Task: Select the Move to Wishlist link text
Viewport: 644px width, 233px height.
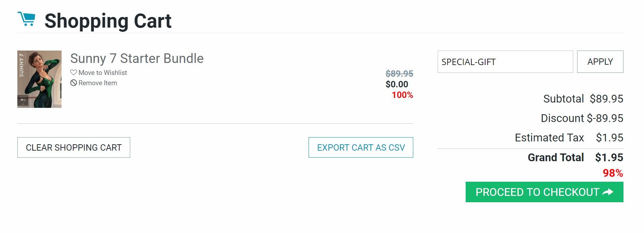Action: click(103, 72)
